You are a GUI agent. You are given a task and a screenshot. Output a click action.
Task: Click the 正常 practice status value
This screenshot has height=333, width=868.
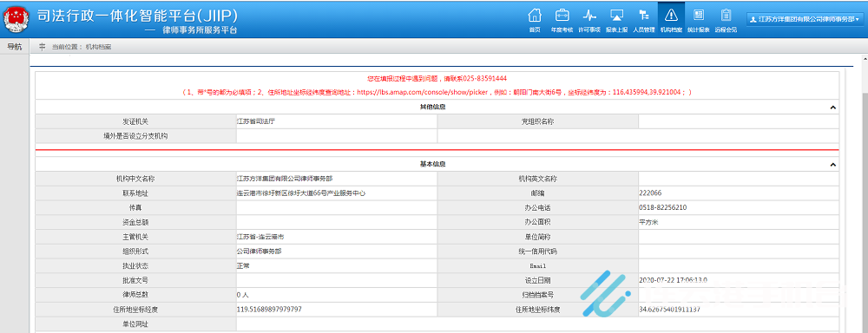pyautogui.click(x=243, y=265)
